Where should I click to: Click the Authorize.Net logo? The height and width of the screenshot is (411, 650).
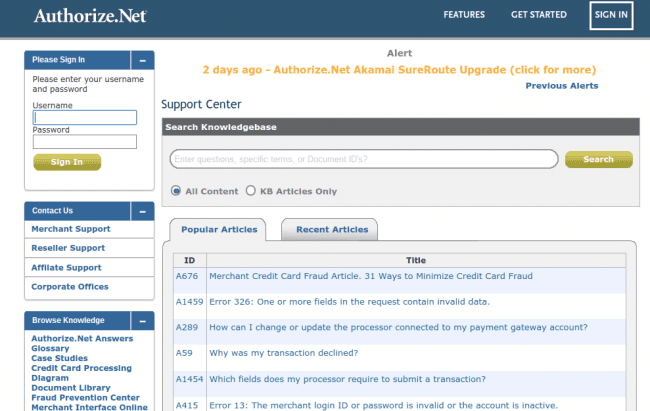pos(90,16)
